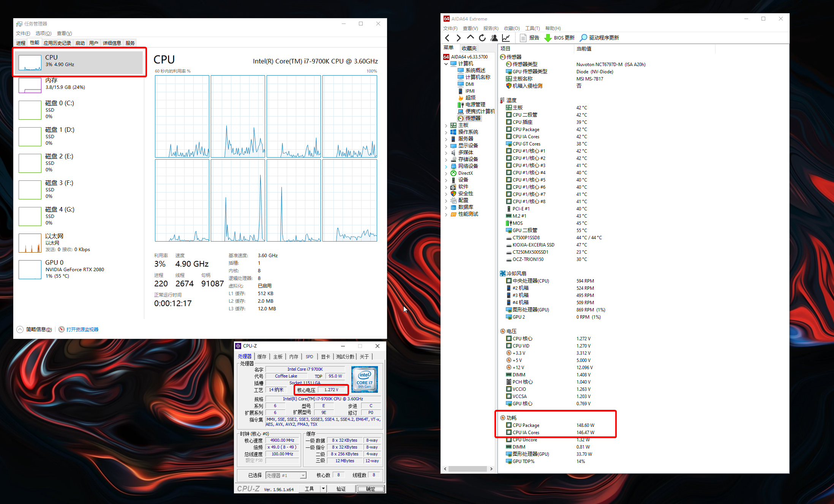834x504 pixels.
Task: Expand the DirectX node in AIDA64 sidebar
Action: (x=446, y=173)
